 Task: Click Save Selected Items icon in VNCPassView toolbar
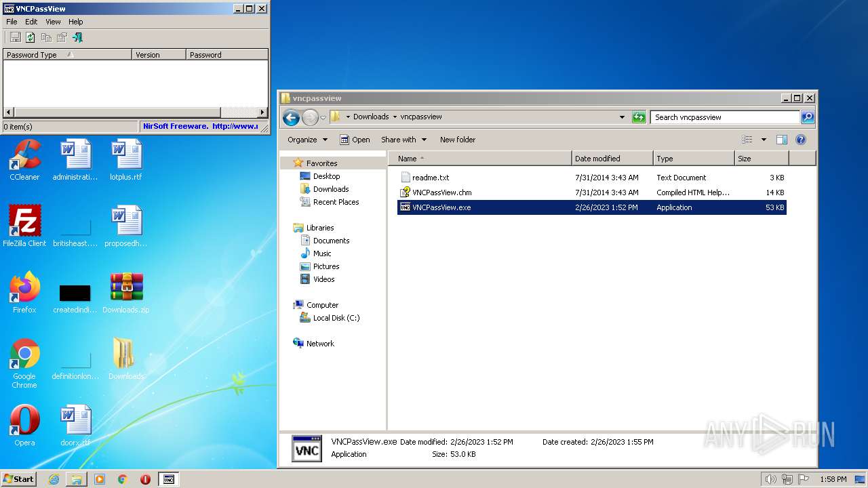[15, 37]
